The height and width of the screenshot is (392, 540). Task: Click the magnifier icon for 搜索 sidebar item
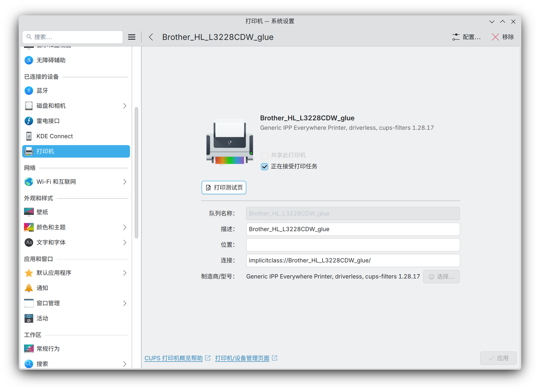29,364
